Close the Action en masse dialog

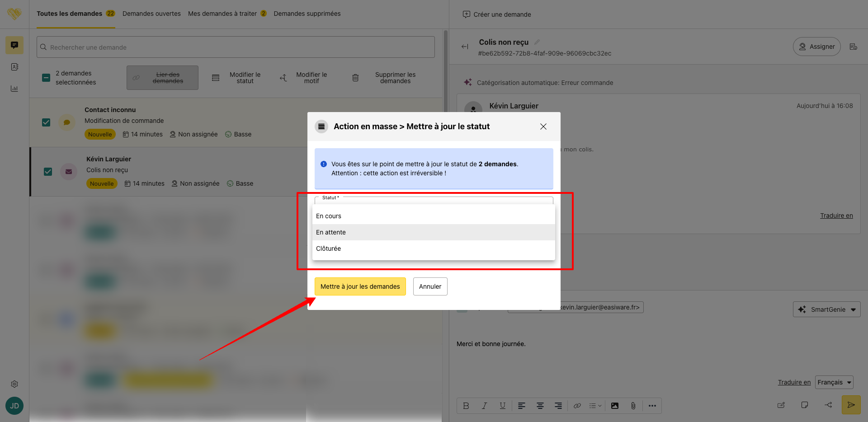tap(543, 127)
